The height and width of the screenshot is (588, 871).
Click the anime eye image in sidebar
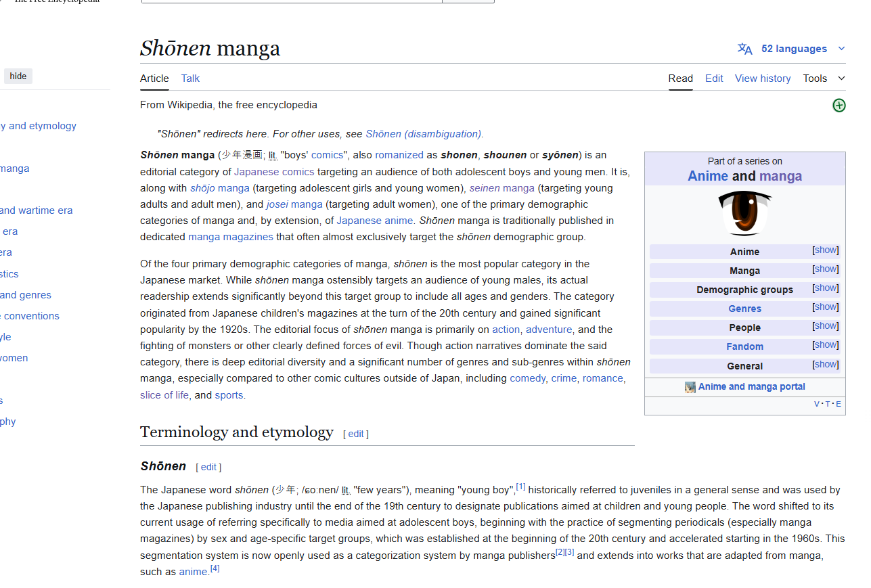tap(744, 213)
